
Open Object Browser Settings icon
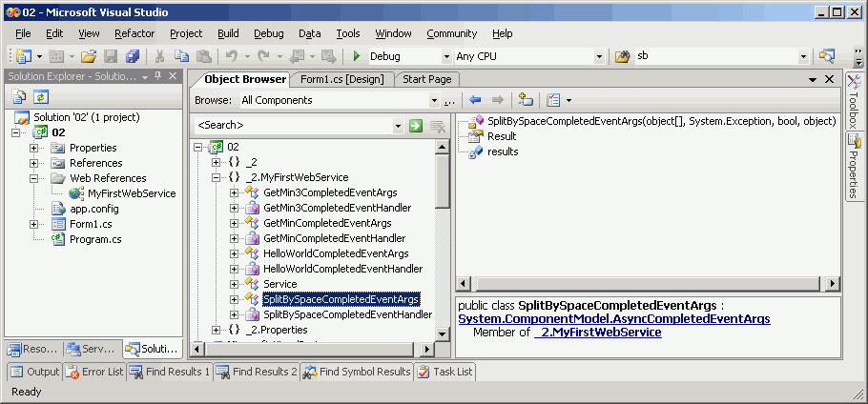coord(553,100)
